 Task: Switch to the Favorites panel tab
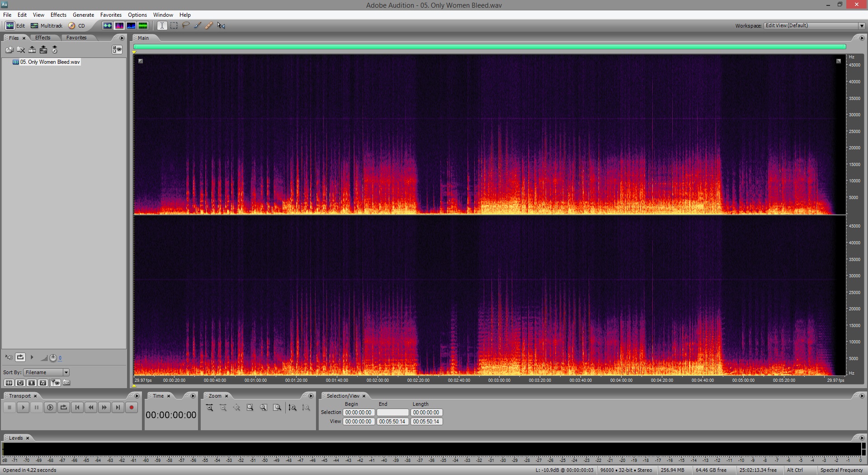click(76, 38)
